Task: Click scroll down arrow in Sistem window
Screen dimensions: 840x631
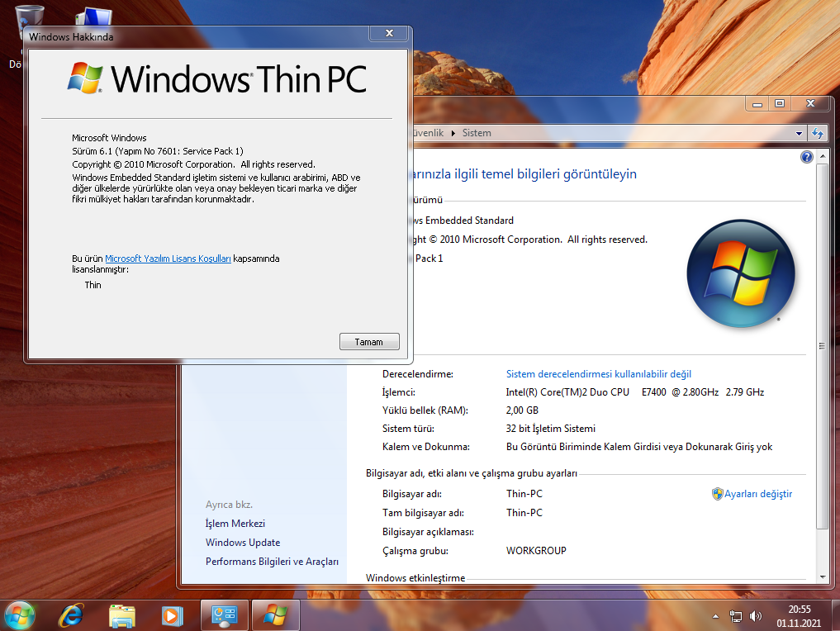Action: (823, 577)
